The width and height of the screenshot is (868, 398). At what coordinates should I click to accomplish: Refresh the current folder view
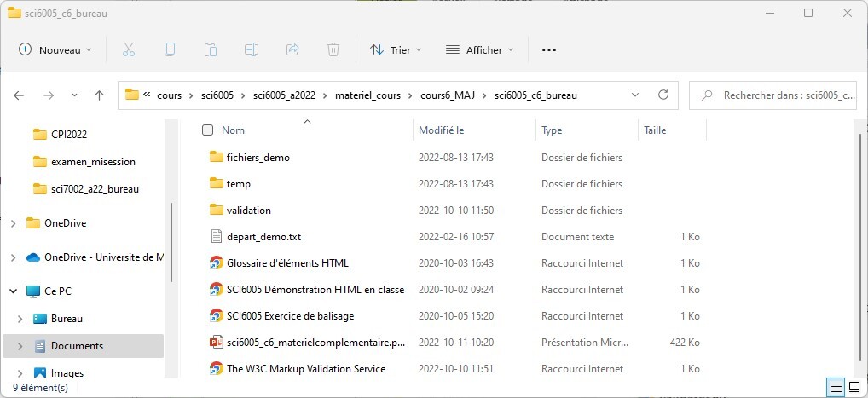(x=663, y=95)
